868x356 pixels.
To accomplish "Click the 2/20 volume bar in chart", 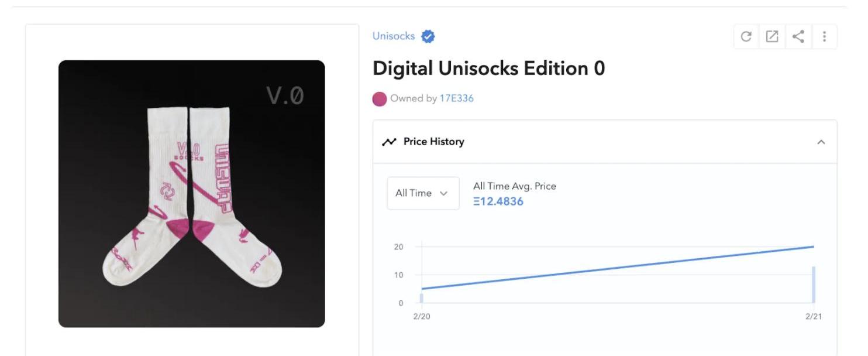I will tap(421, 297).
